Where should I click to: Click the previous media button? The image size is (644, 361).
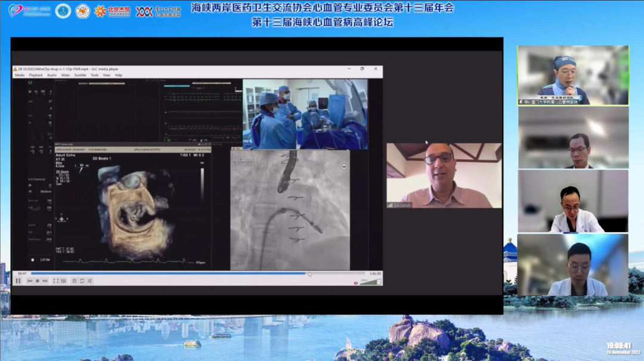[30, 280]
